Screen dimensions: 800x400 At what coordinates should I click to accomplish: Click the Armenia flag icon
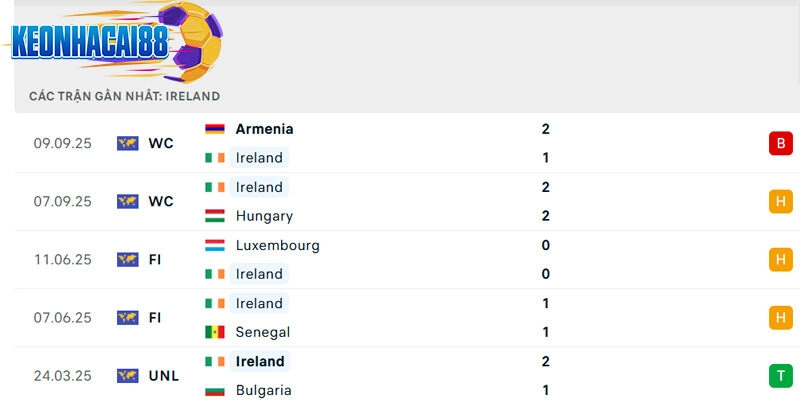(215, 129)
